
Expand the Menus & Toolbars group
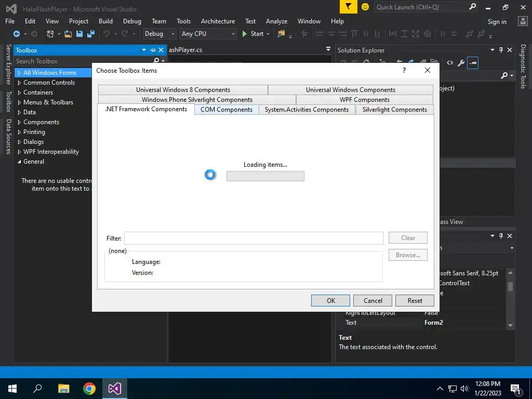pyautogui.click(x=19, y=102)
